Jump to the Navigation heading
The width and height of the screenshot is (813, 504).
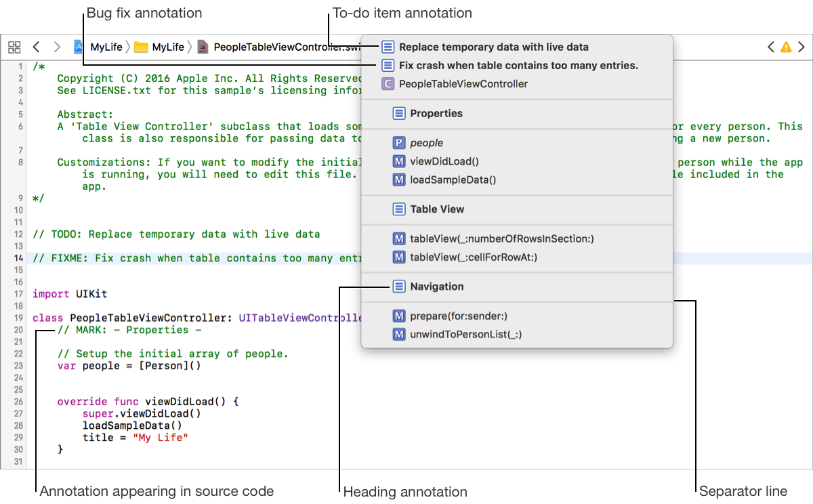pyautogui.click(x=436, y=287)
